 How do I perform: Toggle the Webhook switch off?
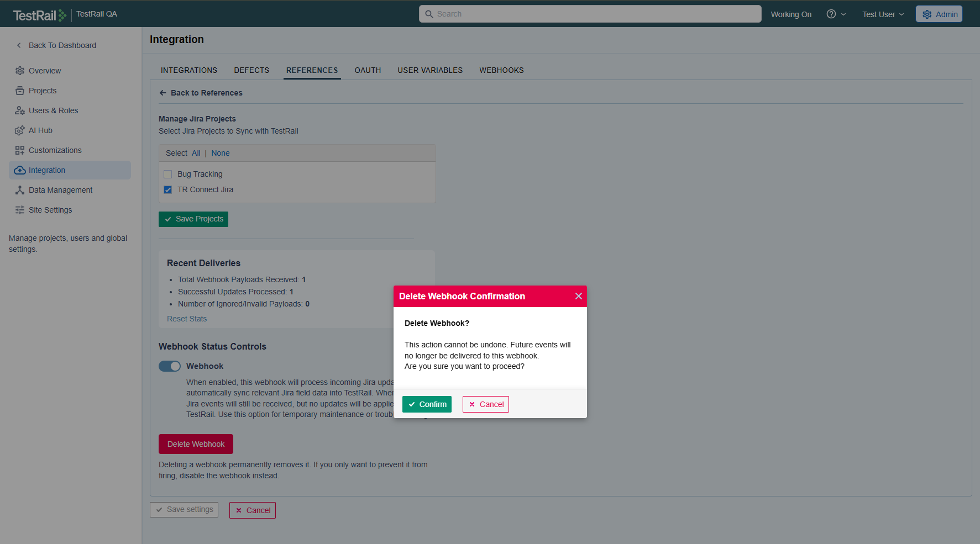(x=170, y=366)
